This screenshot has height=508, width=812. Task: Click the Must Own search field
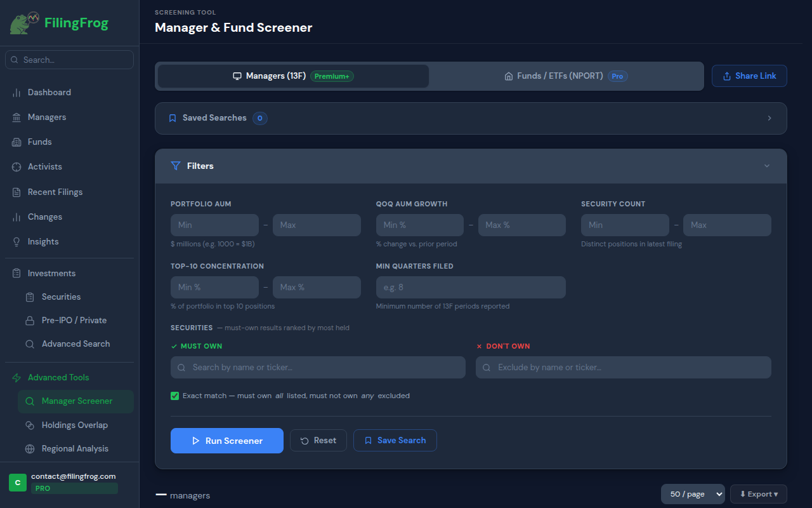317,367
